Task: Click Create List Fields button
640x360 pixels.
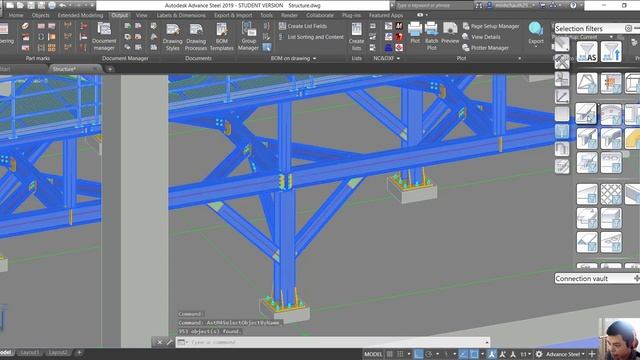Action: point(303,26)
